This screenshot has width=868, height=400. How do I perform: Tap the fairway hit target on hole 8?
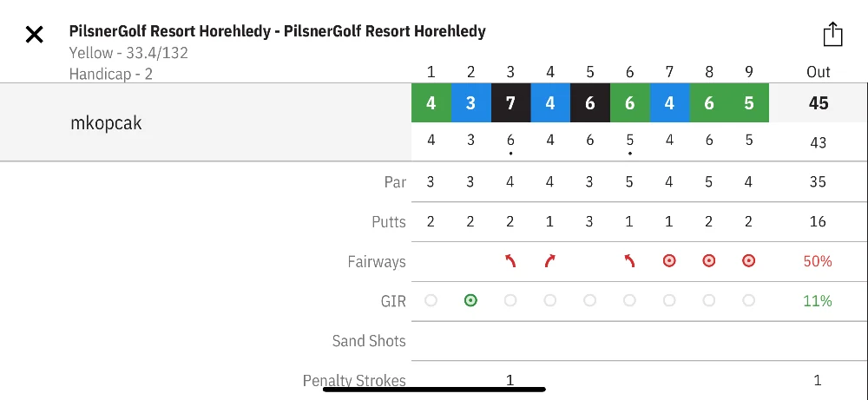coord(708,261)
